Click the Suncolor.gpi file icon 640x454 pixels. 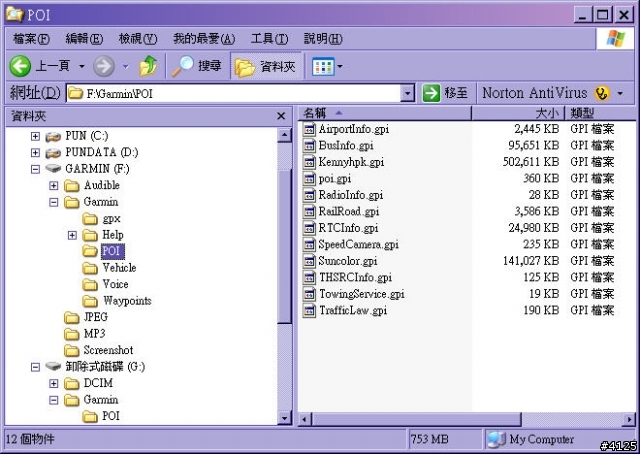(x=309, y=261)
